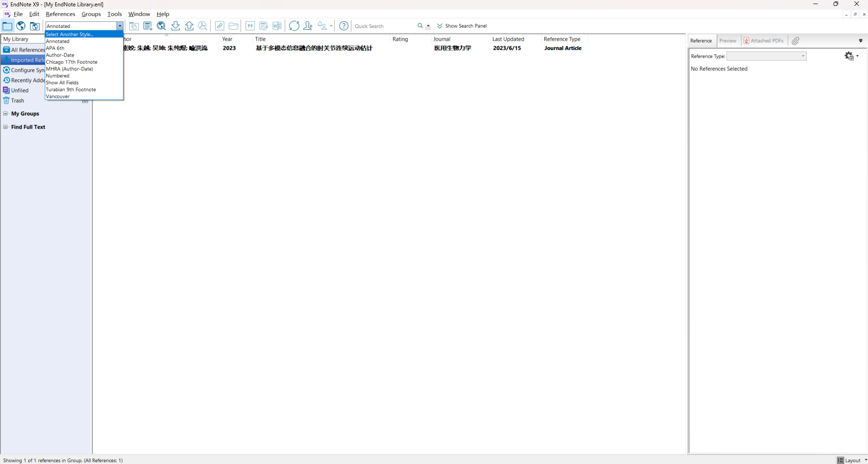Sort by Reference Type column header
868x464 pixels.
(x=564, y=39)
